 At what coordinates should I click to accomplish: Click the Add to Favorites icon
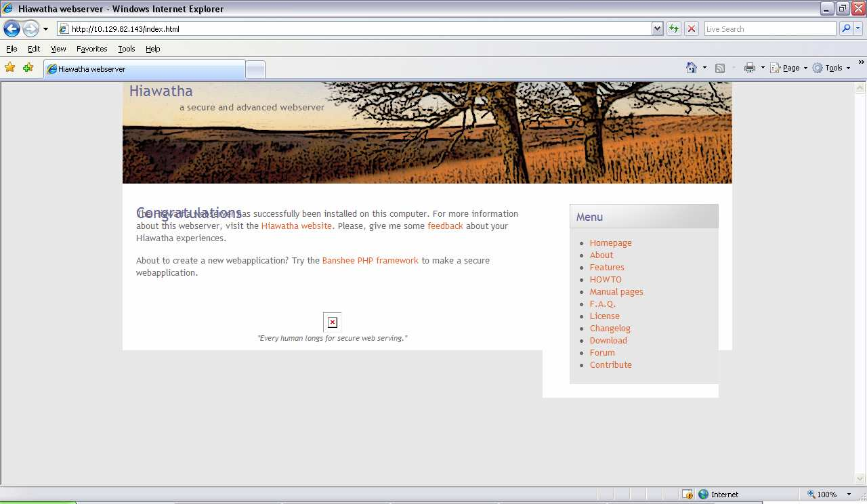[28, 68]
